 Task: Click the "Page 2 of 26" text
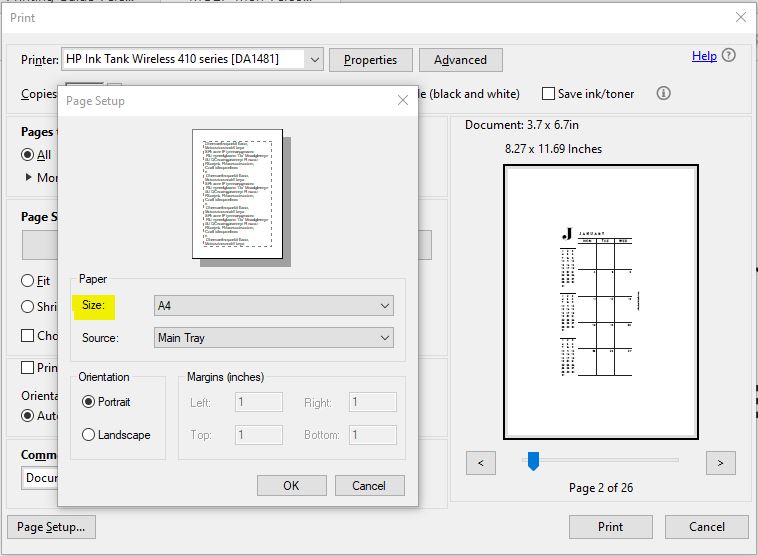point(601,488)
